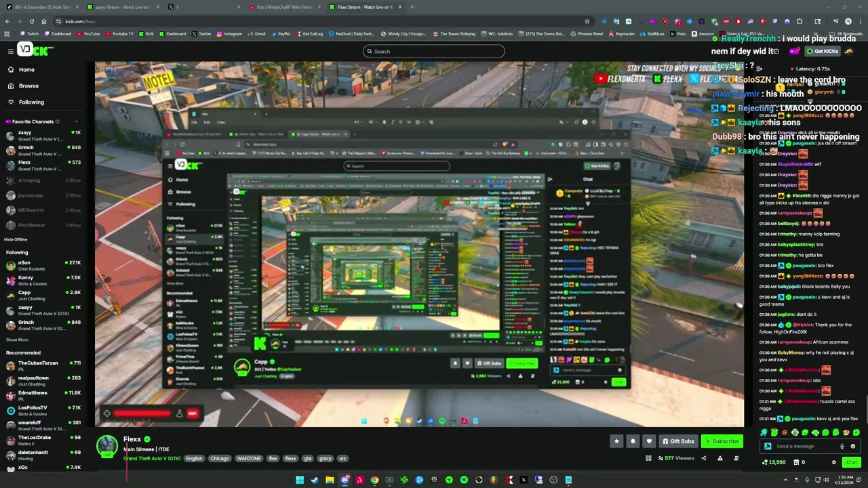Open the Gmail bookmark
Image resolution: width=868 pixels, height=488 pixels.
click(x=257, y=34)
